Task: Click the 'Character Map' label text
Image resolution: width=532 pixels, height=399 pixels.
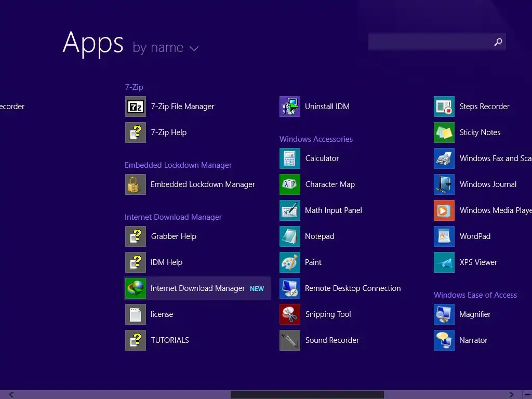Action: tap(330, 184)
